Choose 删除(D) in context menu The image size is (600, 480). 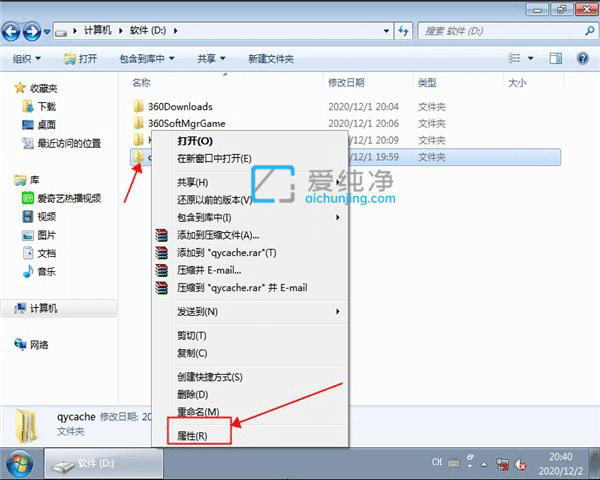point(251,394)
